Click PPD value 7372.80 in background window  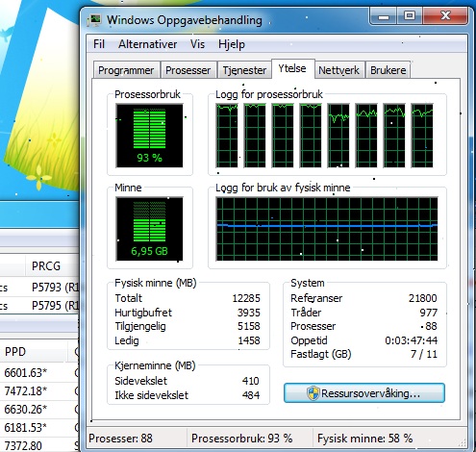23,445
